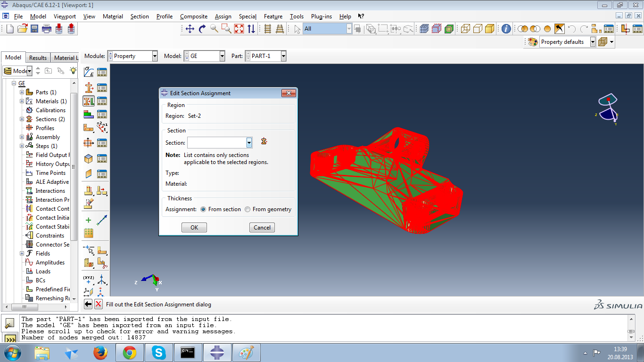
Task: Select the Calibrations tree item
Action: tap(50, 110)
